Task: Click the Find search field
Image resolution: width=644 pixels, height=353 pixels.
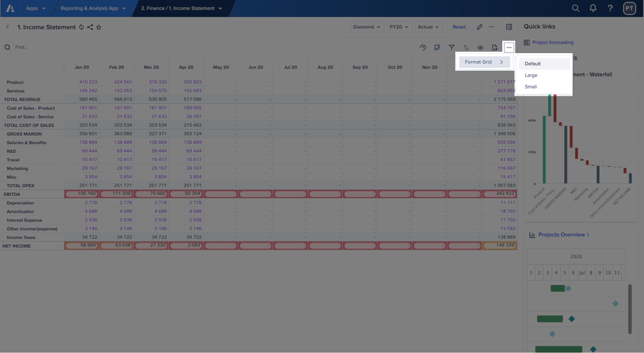Action: point(22,47)
